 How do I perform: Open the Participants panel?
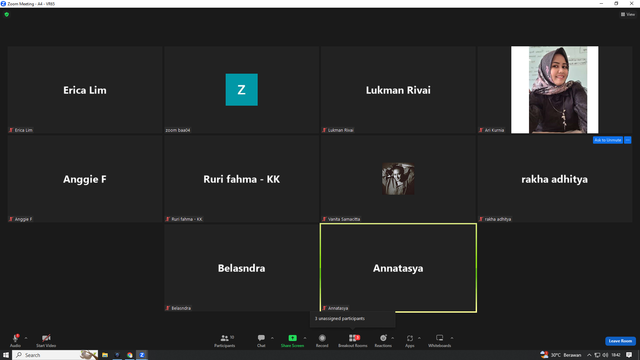click(x=224, y=340)
